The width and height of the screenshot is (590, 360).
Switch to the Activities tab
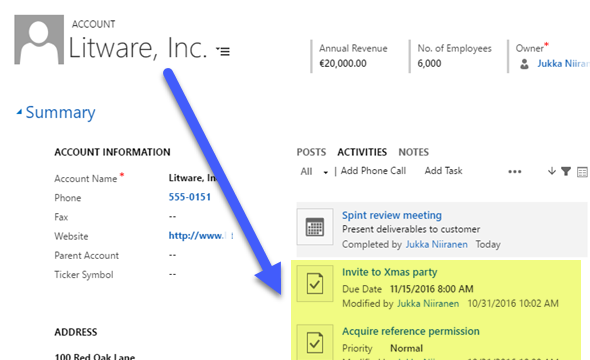(362, 152)
